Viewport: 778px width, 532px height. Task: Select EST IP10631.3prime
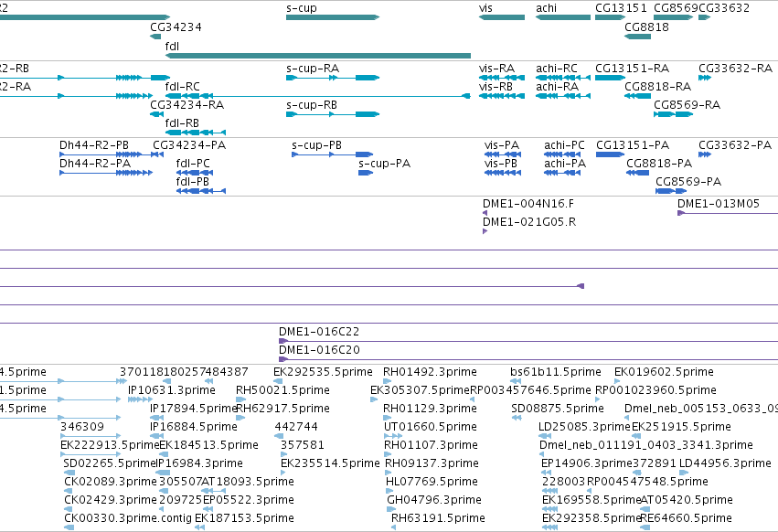pyautogui.click(x=171, y=390)
